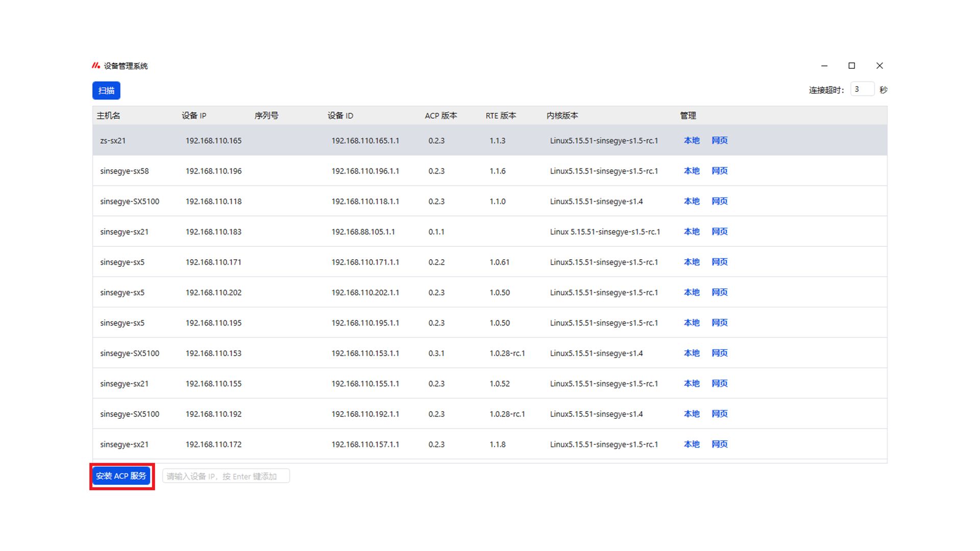The width and height of the screenshot is (980, 551).
Task: Open 网页 link for zs-sx21 row
Action: click(x=719, y=140)
